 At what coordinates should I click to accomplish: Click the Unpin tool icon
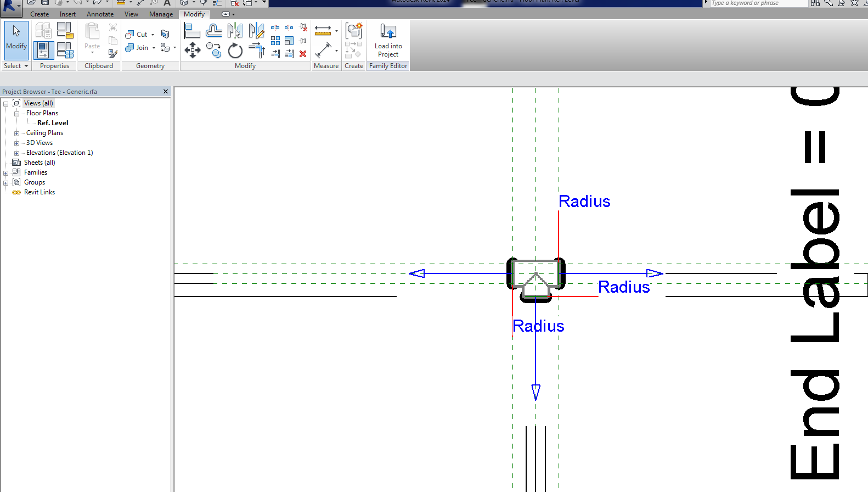click(x=303, y=27)
